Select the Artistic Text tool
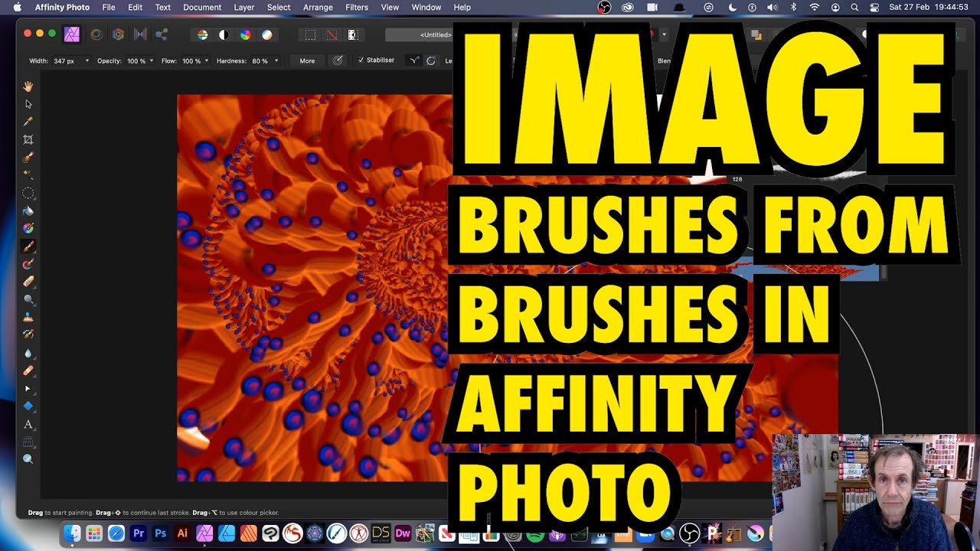This screenshot has height=551, width=980. coord(28,424)
